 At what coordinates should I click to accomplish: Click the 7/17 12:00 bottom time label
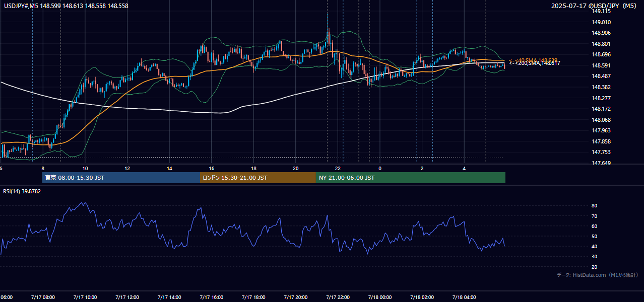(x=127, y=297)
